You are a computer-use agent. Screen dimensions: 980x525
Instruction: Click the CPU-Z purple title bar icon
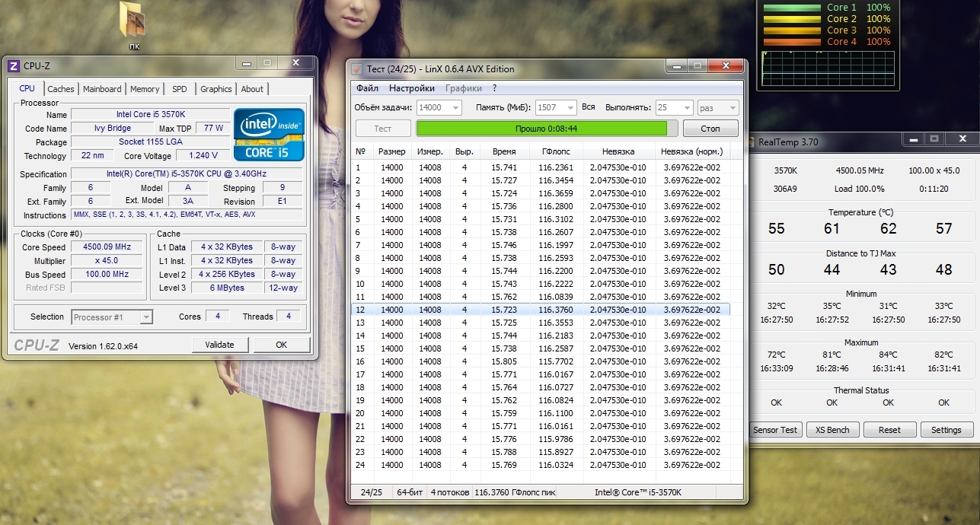tap(13, 66)
